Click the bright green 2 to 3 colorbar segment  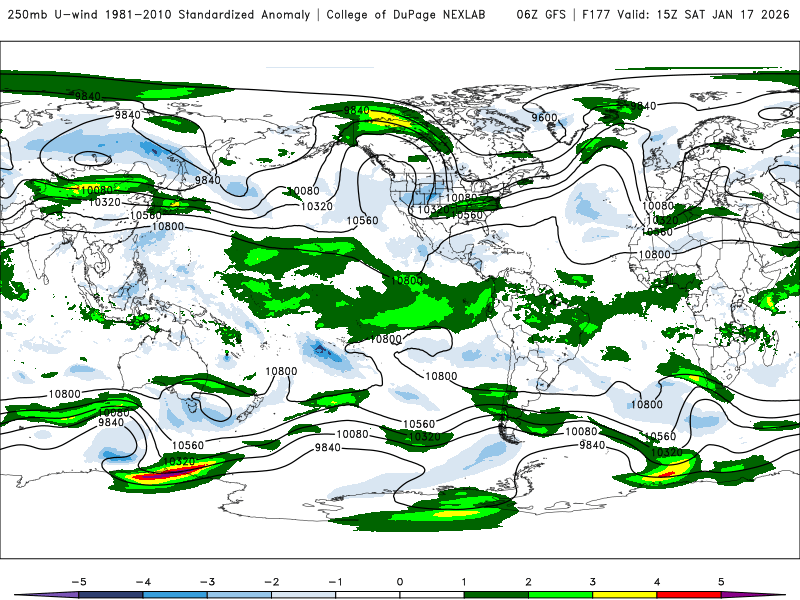560,595
